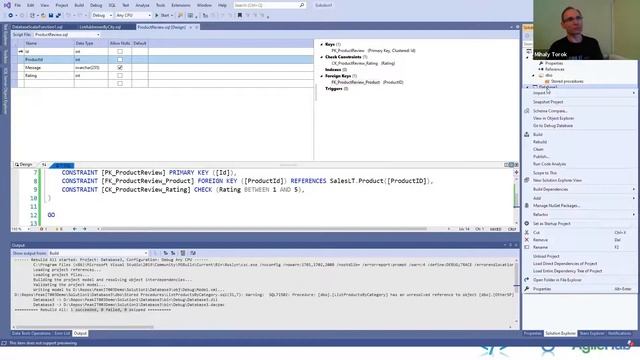Select Publish... from the context menu
Viewport: 640px width, 360px height.
541,157
